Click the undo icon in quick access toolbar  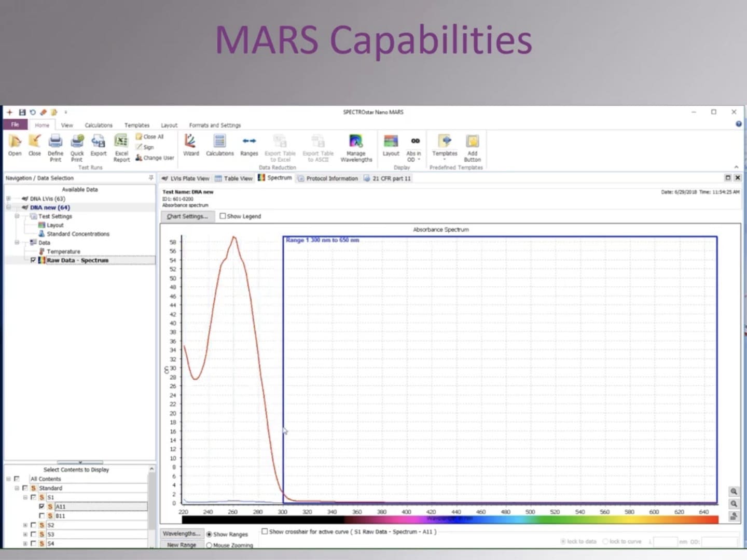click(32, 112)
